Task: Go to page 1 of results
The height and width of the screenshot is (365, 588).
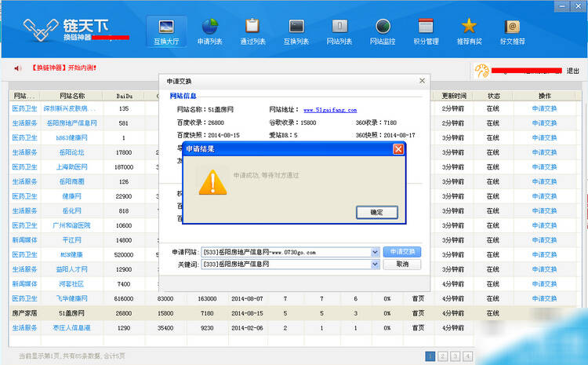Action: point(430,356)
